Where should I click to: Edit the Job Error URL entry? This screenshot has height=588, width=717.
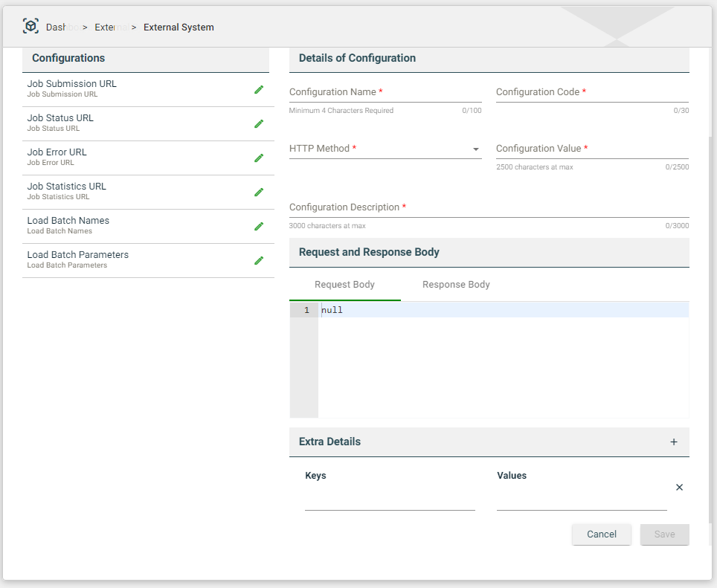click(x=259, y=158)
